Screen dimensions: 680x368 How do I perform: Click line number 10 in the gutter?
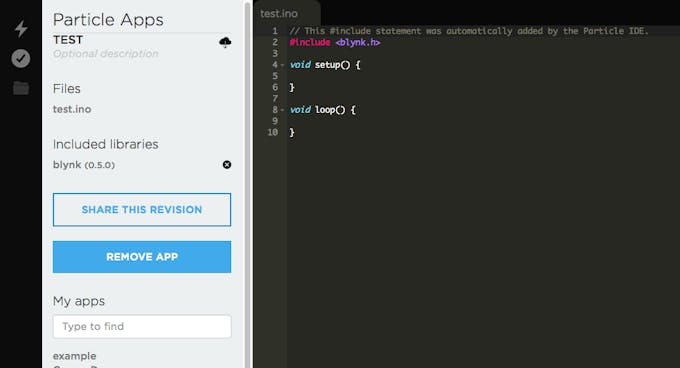point(272,132)
